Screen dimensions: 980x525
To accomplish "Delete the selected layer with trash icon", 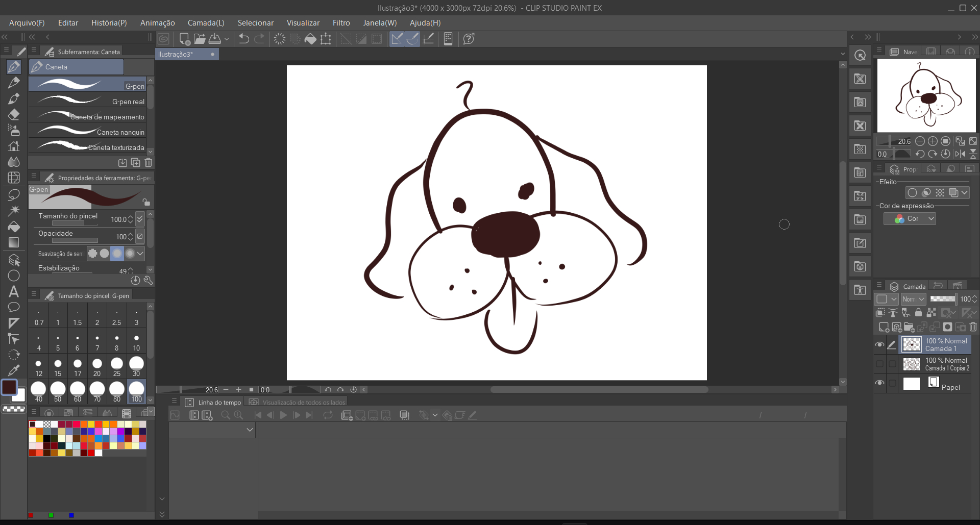I will pos(973,327).
